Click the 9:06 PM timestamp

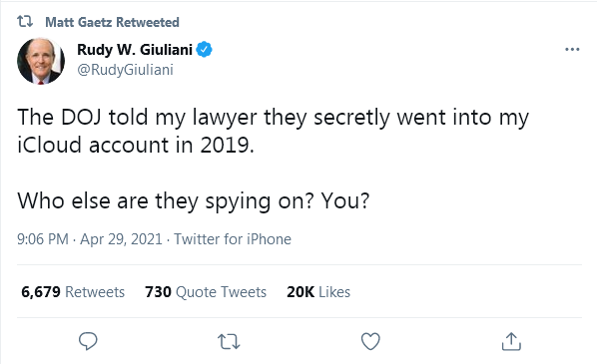tap(43, 239)
